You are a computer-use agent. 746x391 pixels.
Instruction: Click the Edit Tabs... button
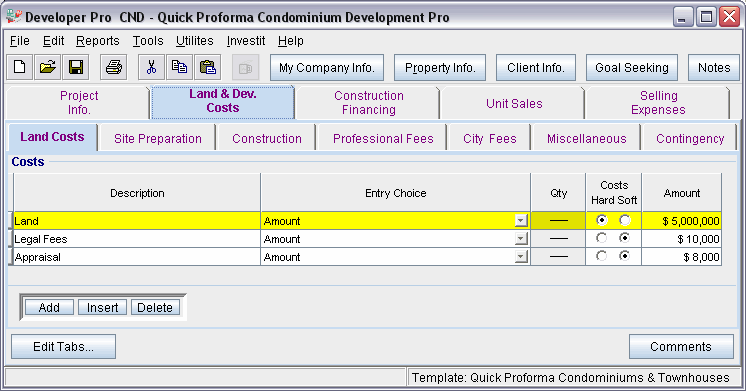63,346
